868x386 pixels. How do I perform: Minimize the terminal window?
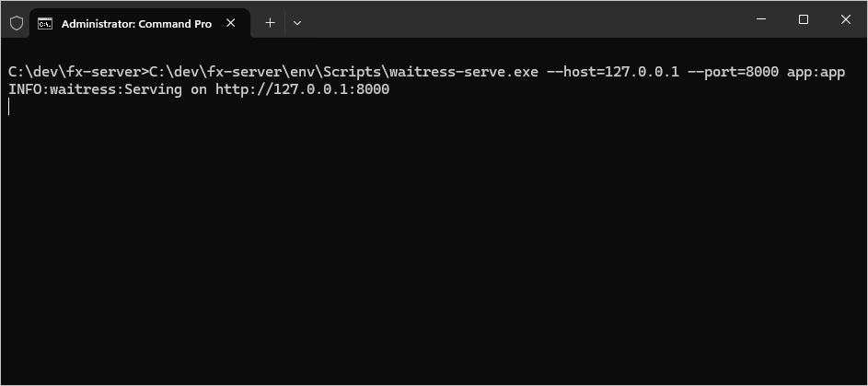[x=761, y=19]
